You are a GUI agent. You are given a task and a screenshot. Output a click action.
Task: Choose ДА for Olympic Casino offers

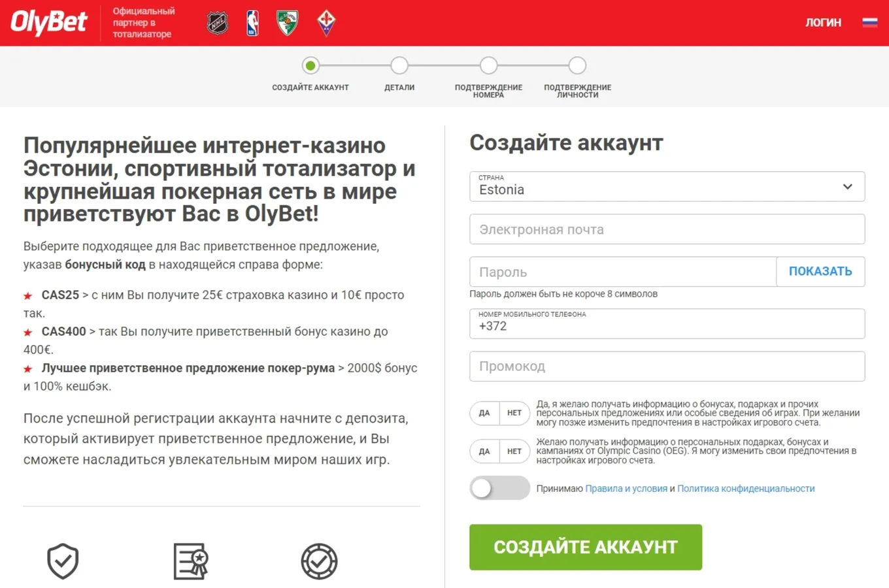[484, 451]
